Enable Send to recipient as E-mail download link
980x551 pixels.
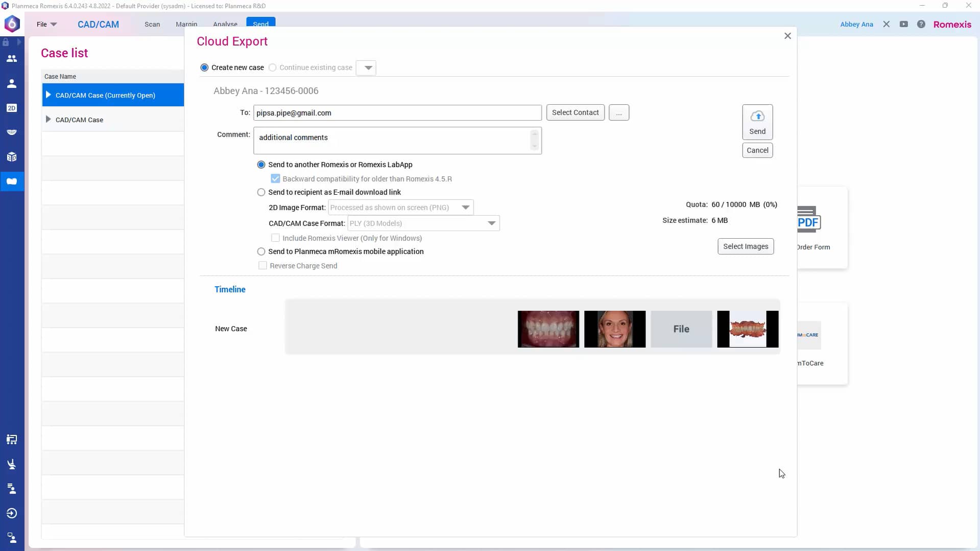(261, 192)
